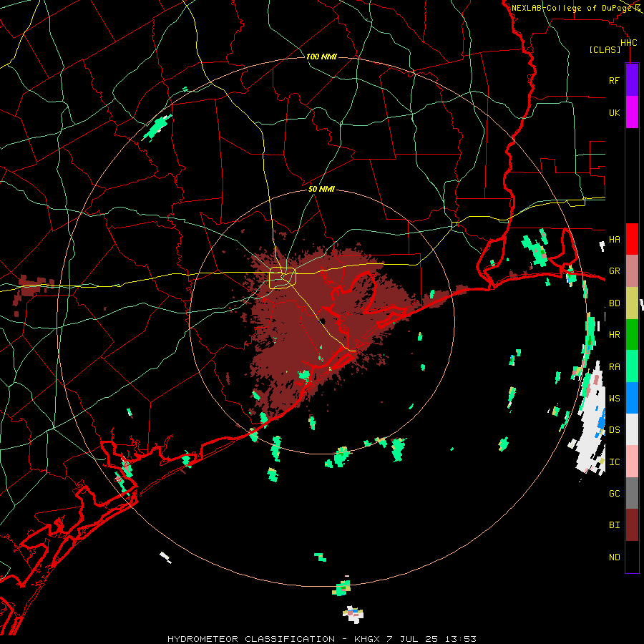Click the '7 JUL 25' date text
Viewport: 644px width, 644px height.
pyautogui.click(x=414, y=639)
